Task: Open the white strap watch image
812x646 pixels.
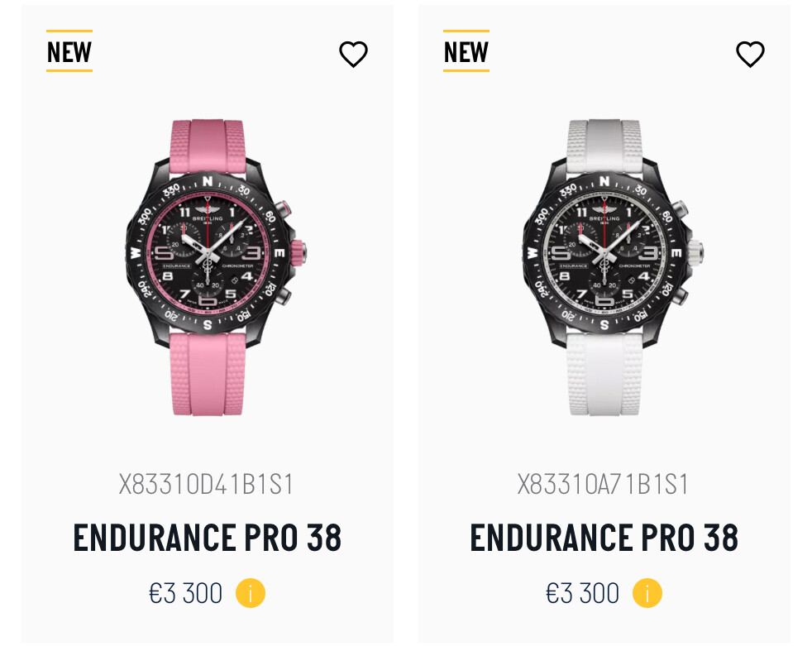Action: tap(612, 268)
